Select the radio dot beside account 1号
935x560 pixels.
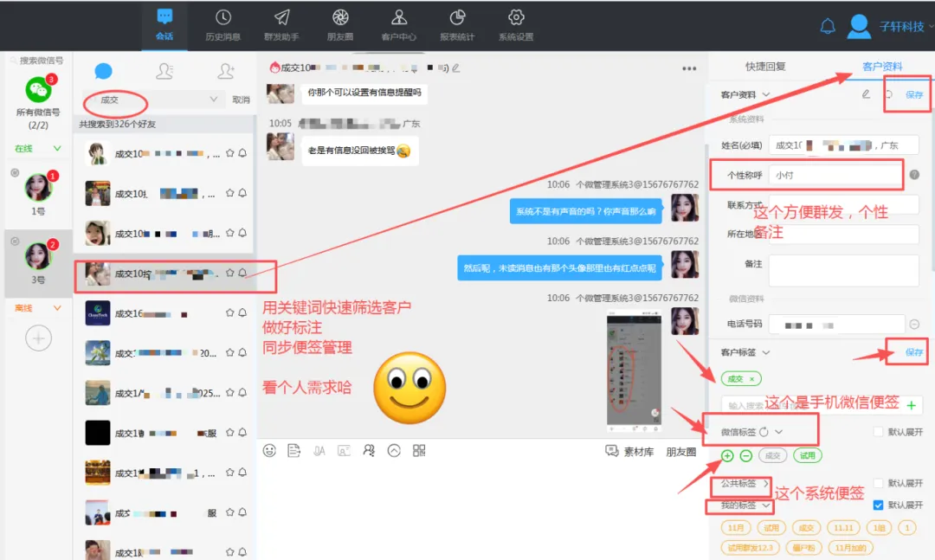point(15,173)
